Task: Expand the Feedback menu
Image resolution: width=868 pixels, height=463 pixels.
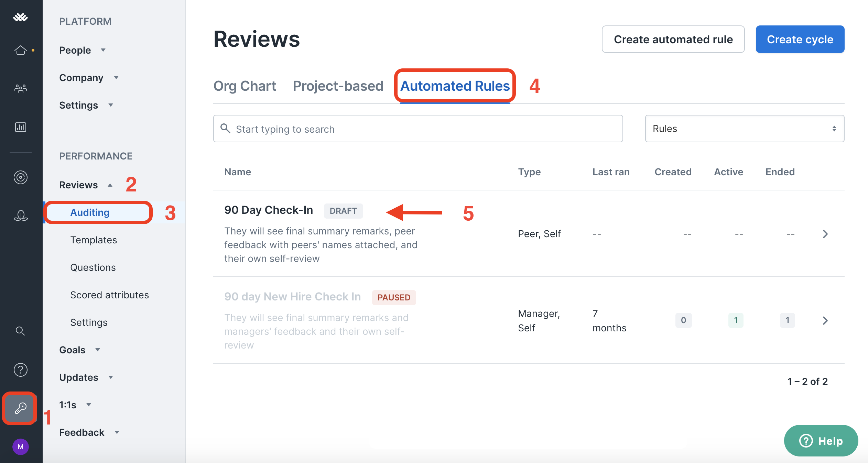Action: coord(89,432)
